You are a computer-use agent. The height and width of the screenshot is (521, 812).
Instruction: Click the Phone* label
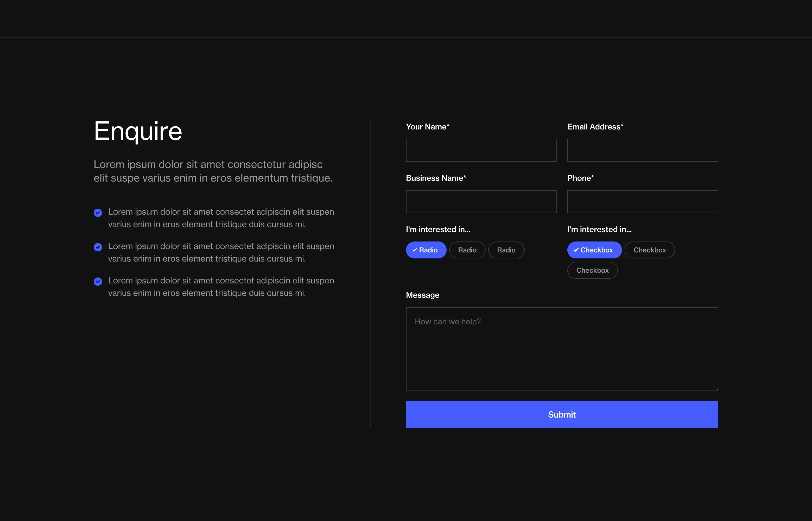point(581,178)
